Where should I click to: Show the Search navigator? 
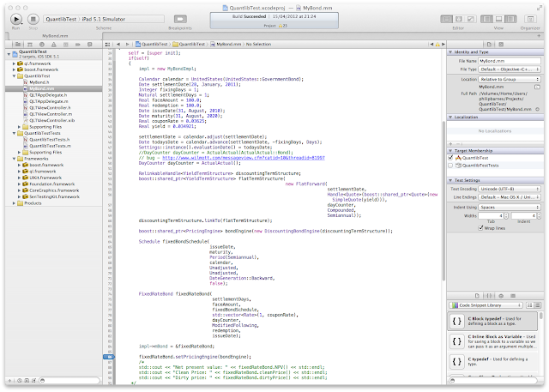(42, 45)
